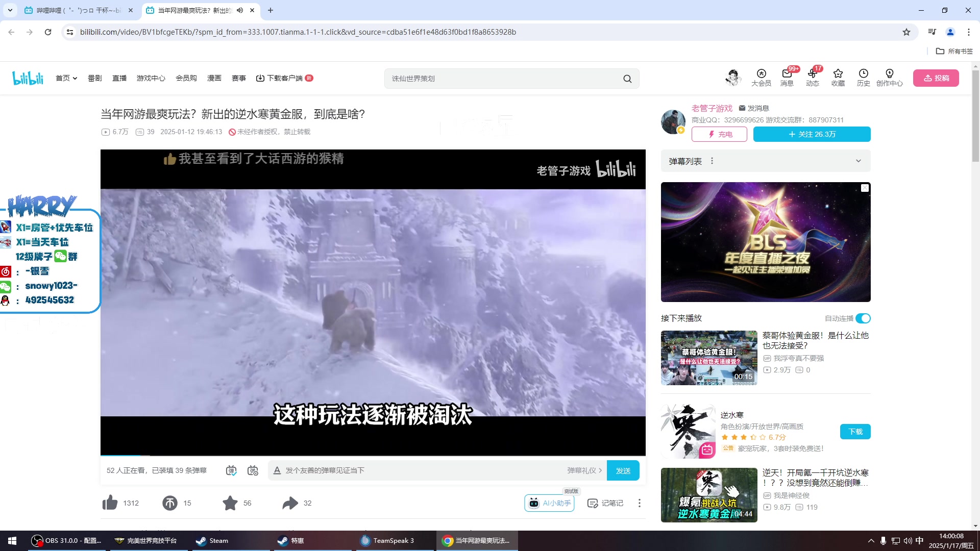The height and width of the screenshot is (551, 980).
Task: Open the 爆氪挑战入坑 video thumbnail
Action: click(x=709, y=495)
